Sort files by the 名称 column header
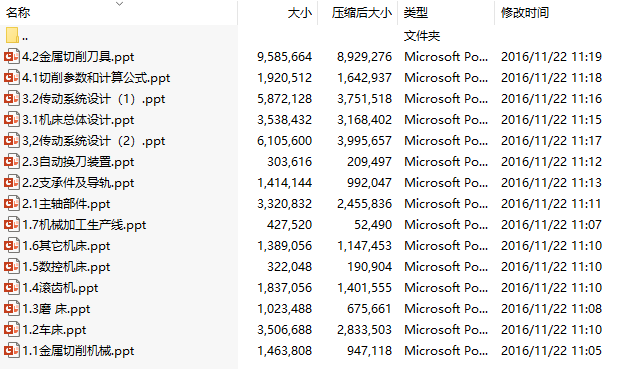This screenshot has width=621, height=369. click(18, 13)
